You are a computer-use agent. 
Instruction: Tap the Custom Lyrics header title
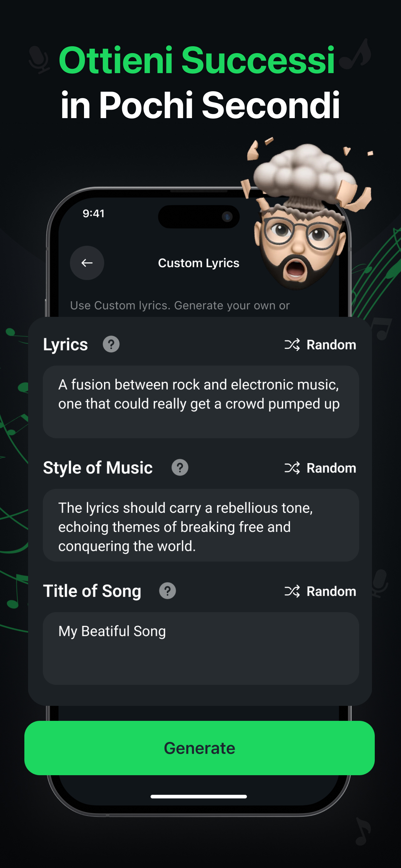click(x=199, y=263)
